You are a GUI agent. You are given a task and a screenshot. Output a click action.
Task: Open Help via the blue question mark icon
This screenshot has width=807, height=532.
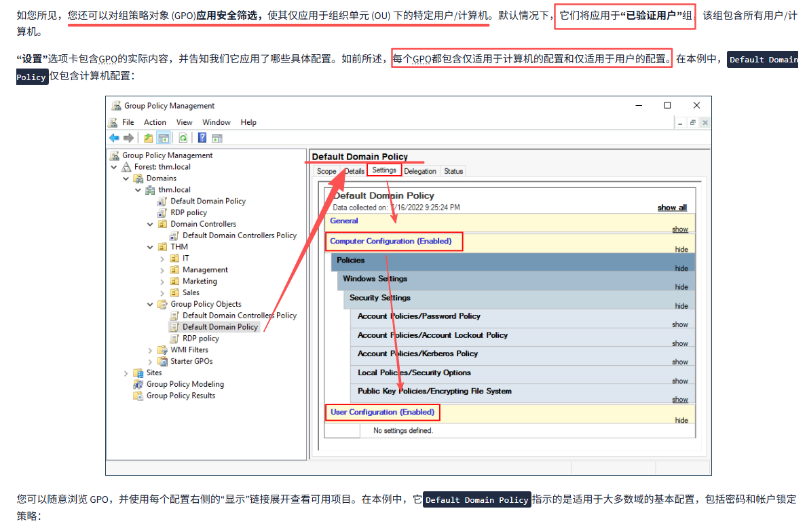[x=202, y=138]
